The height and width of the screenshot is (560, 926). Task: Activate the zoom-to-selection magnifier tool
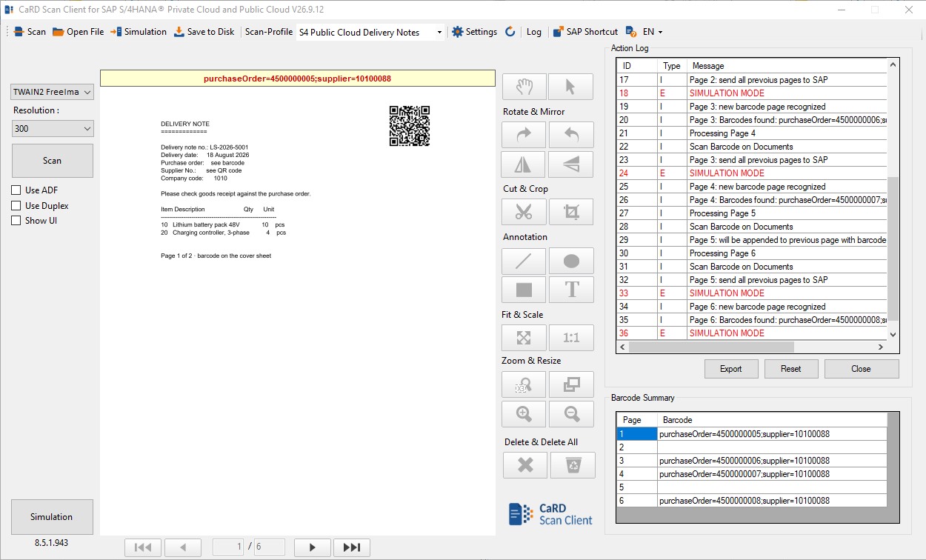pos(524,384)
